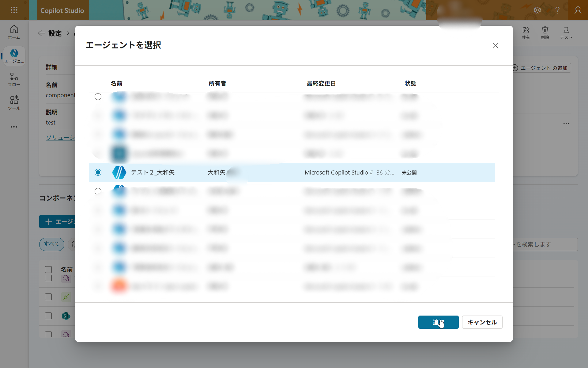Click the Copilot Studio title
Viewport: 588px width, 368px height.
pyautogui.click(x=62, y=10)
